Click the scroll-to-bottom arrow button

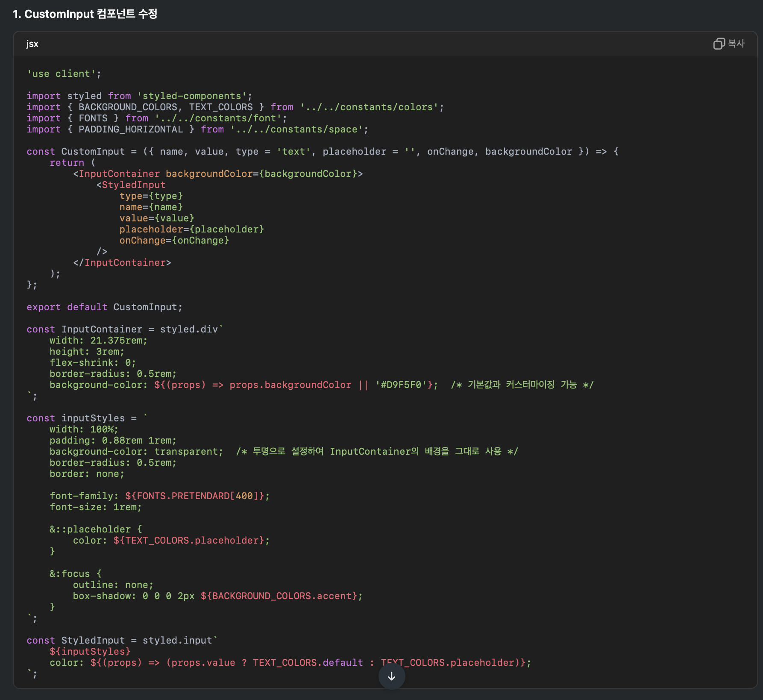pos(391,676)
